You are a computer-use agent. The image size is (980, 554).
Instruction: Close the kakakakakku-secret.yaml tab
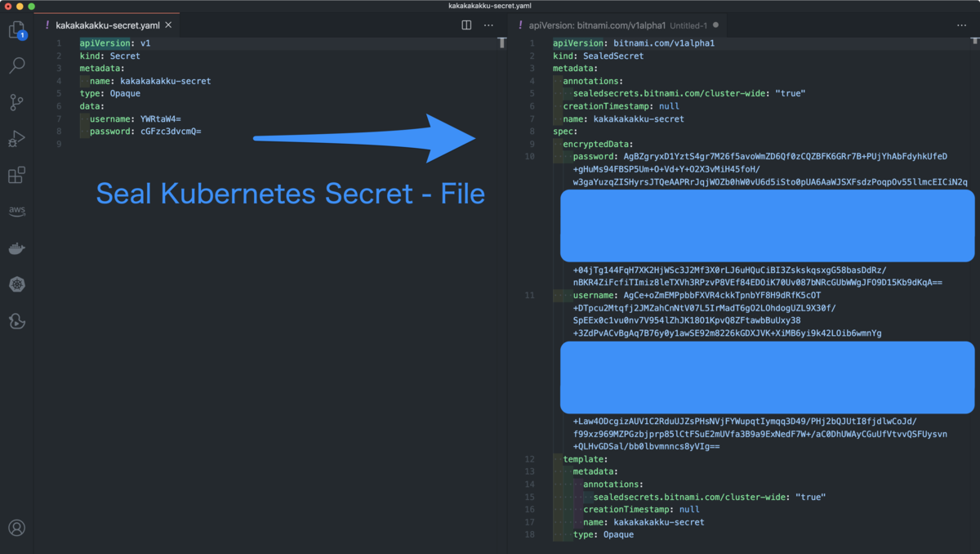168,25
